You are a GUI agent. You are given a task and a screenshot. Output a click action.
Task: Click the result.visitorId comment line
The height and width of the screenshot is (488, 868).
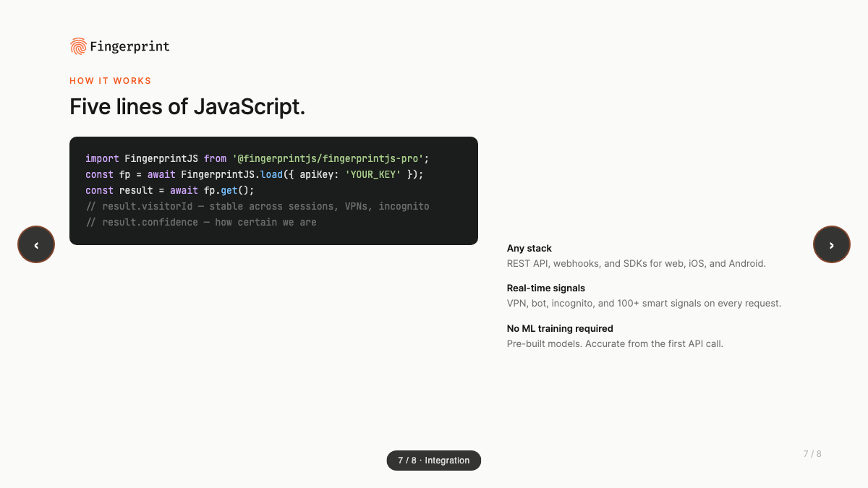tap(258, 206)
